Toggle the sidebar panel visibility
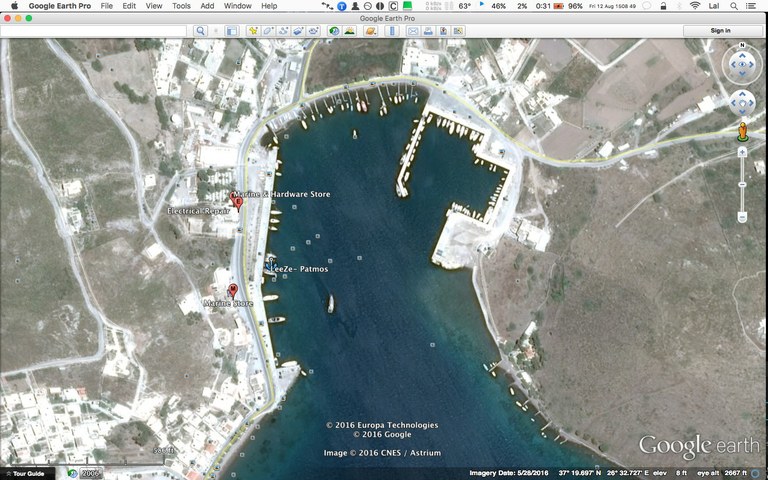Image resolution: width=768 pixels, height=480 pixels. coord(231,31)
